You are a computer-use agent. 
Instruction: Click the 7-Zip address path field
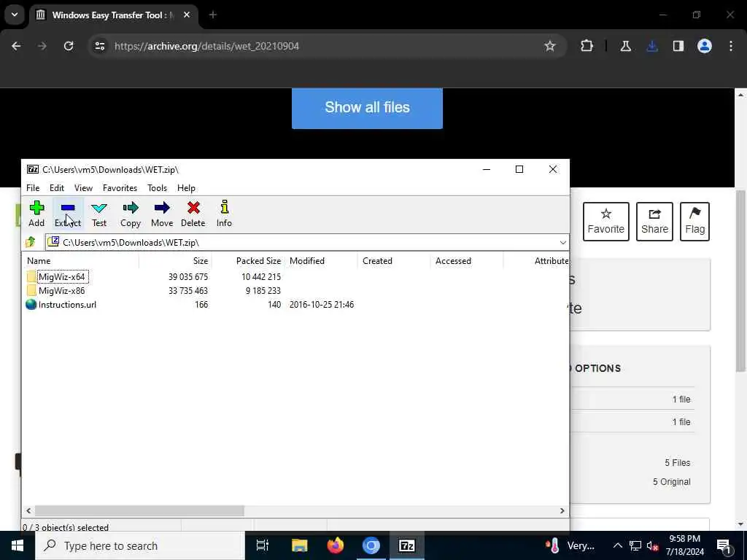[307, 242]
